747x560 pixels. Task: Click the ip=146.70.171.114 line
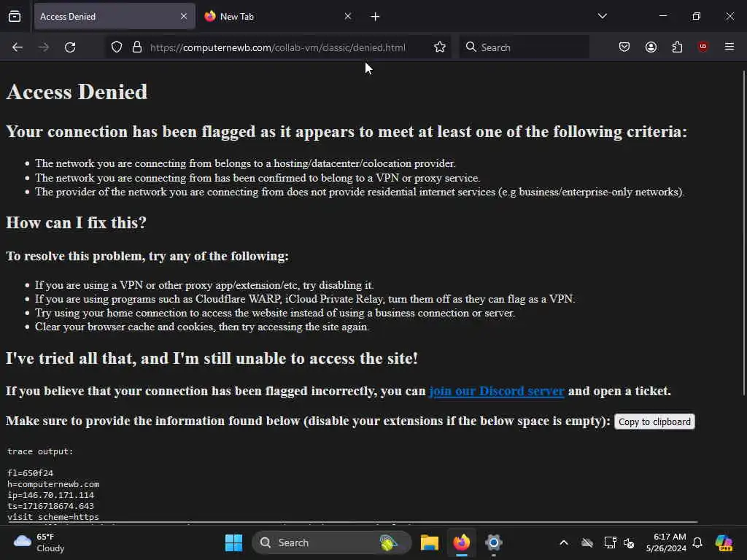[50, 495]
